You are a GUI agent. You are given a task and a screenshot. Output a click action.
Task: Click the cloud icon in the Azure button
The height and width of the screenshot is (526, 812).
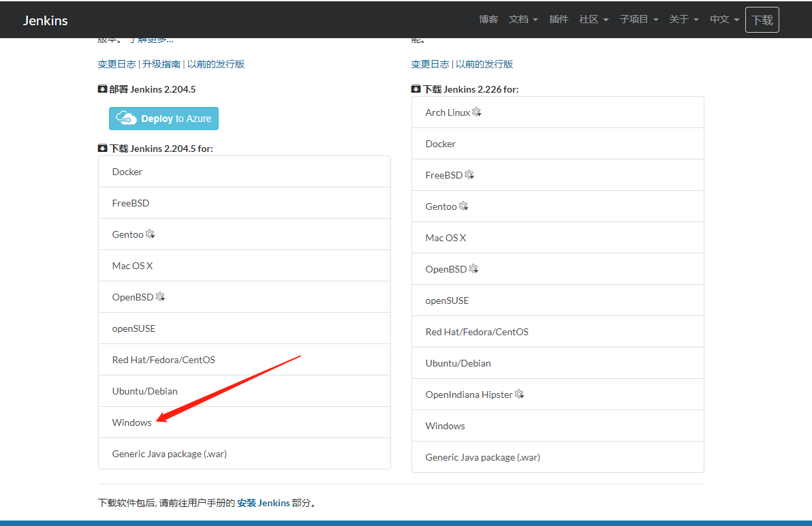(x=126, y=118)
